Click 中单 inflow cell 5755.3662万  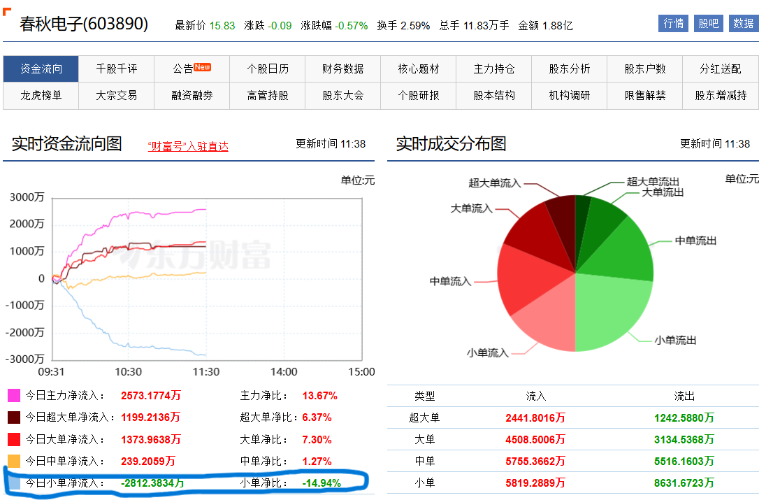[x=535, y=461]
